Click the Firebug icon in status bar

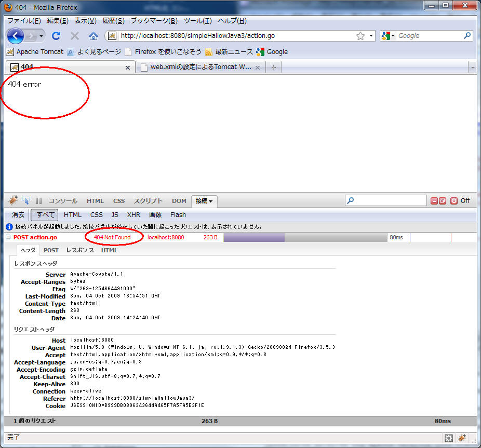coord(462,438)
